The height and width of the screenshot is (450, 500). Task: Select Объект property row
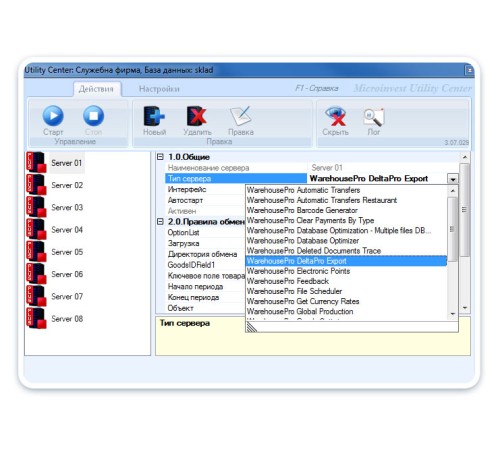click(205, 308)
